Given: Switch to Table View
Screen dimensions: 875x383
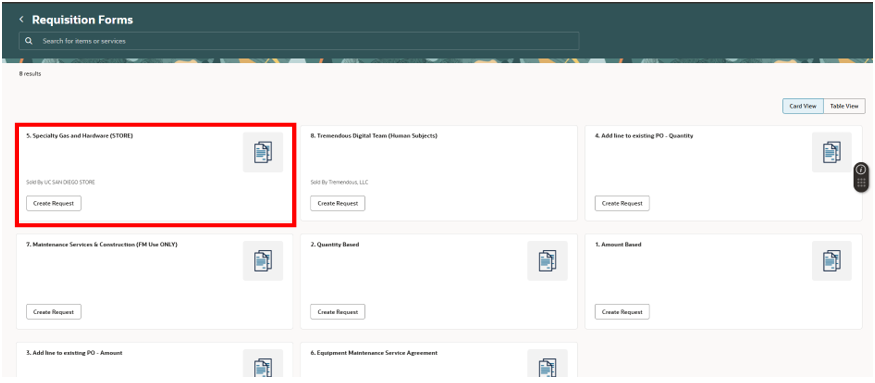Looking at the screenshot, I should pyautogui.click(x=844, y=106).
